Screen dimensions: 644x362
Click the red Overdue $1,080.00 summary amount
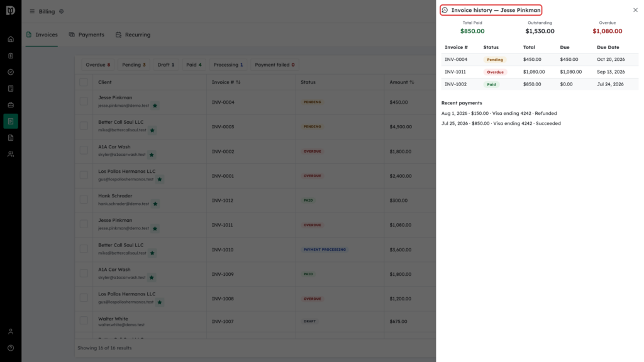click(x=607, y=31)
